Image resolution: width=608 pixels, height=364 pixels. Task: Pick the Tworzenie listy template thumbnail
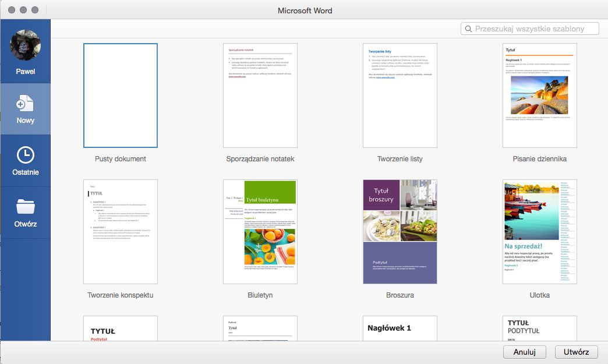coord(400,96)
